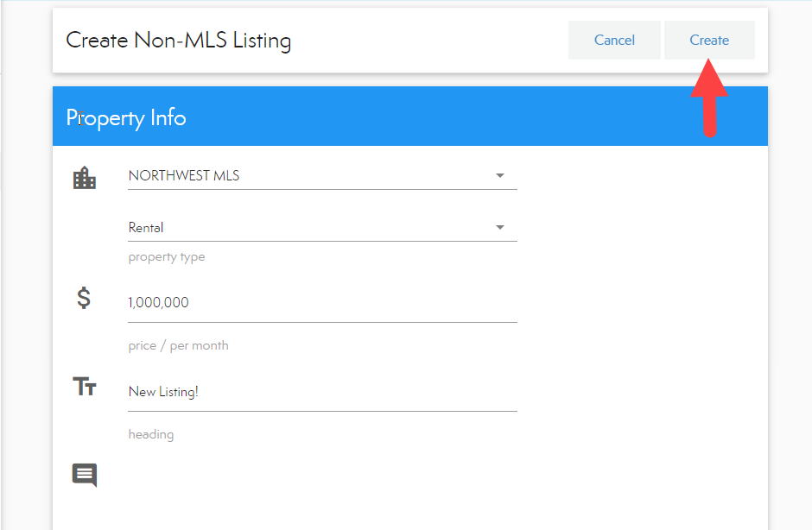This screenshot has width=812, height=530.
Task: Click the dollar sign price icon
Action: [x=84, y=299]
